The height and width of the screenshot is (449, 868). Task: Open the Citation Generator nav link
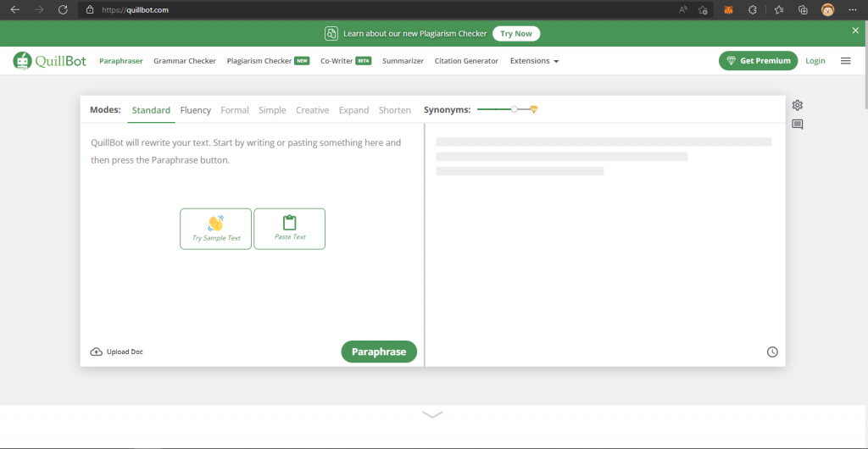tap(466, 61)
